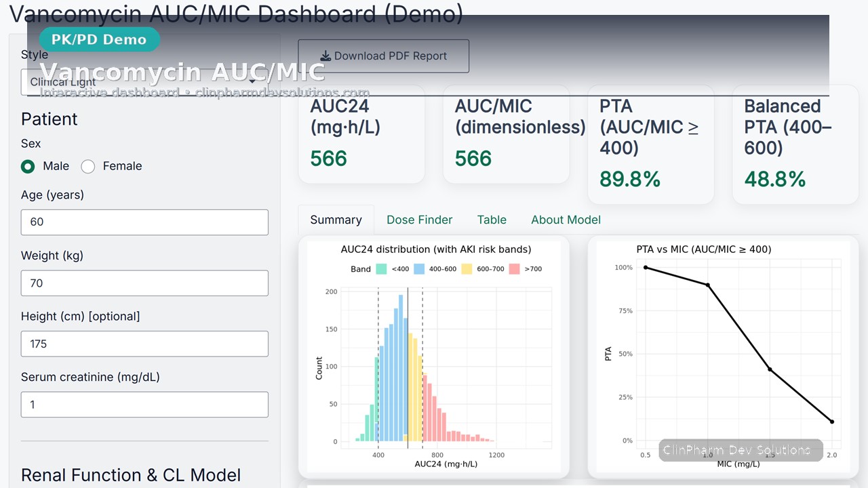Image resolution: width=868 pixels, height=488 pixels.
Task: Click the Weight (kg) input field
Action: point(144,283)
